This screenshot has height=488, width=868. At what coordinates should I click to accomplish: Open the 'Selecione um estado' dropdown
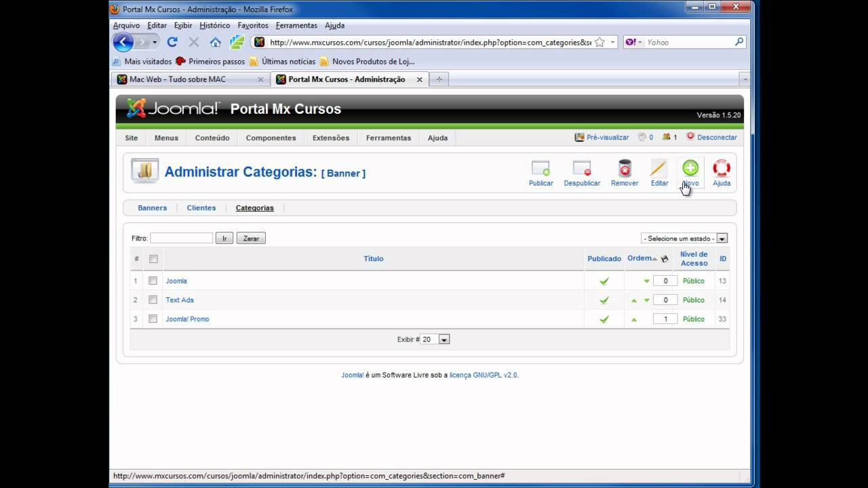point(684,239)
